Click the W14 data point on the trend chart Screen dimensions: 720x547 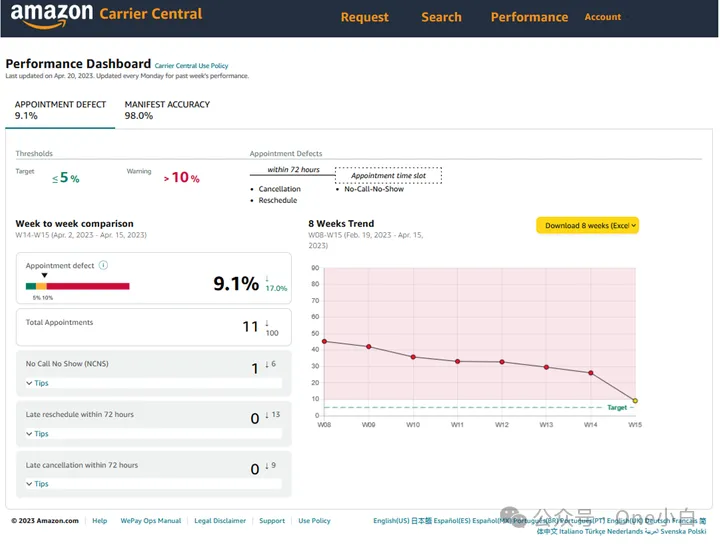click(591, 373)
